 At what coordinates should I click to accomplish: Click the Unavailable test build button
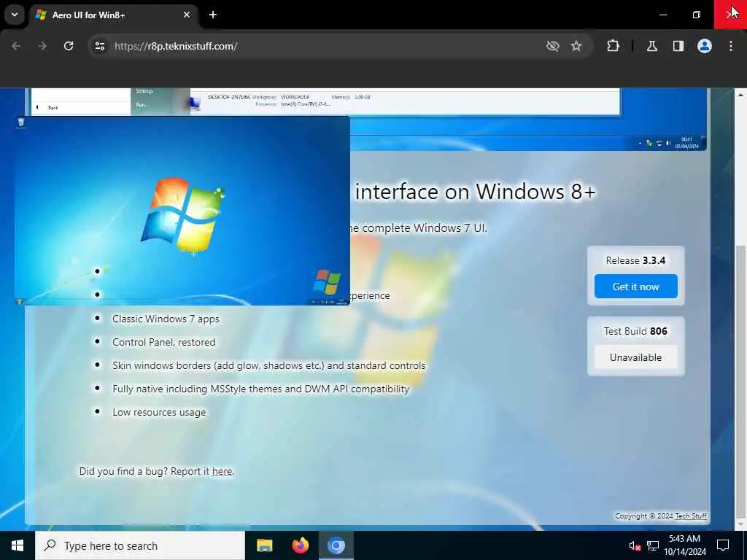coord(635,357)
